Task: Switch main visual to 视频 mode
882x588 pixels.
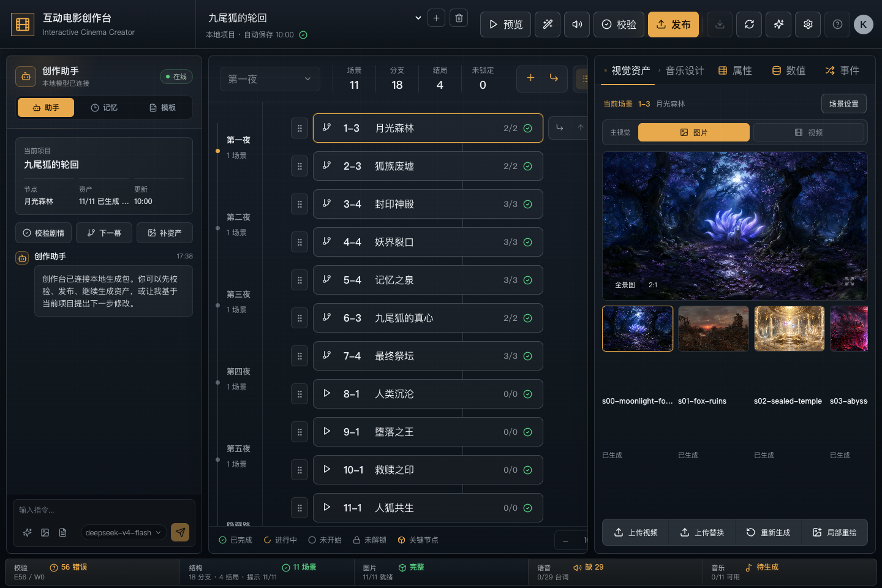Action: 809,132
